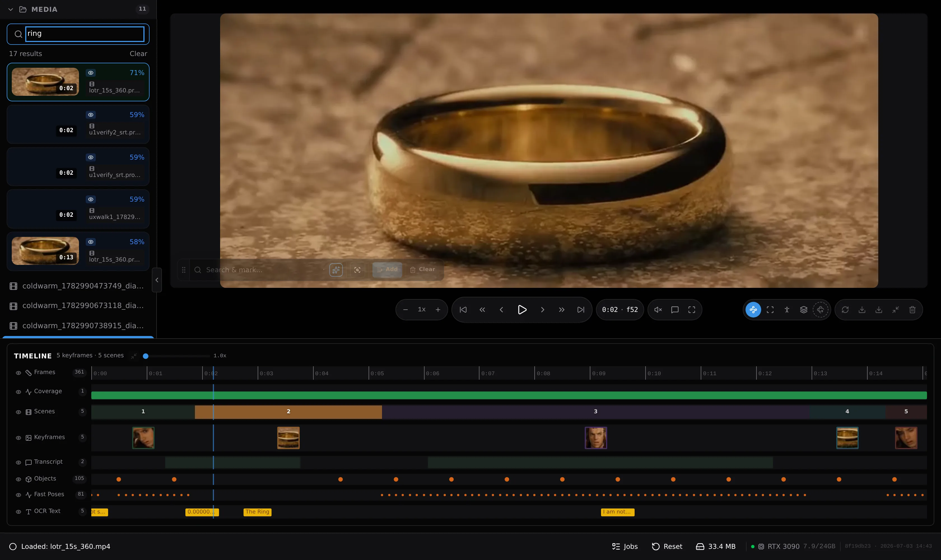941x560 pixels.
Task: Click The Ring OCR text marker
Action: (x=257, y=512)
